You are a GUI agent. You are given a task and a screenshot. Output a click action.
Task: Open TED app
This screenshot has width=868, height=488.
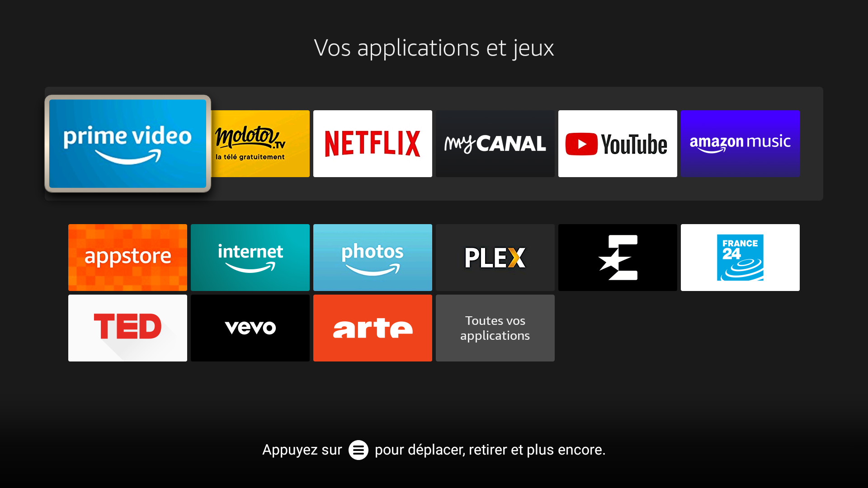pos(127,328)
